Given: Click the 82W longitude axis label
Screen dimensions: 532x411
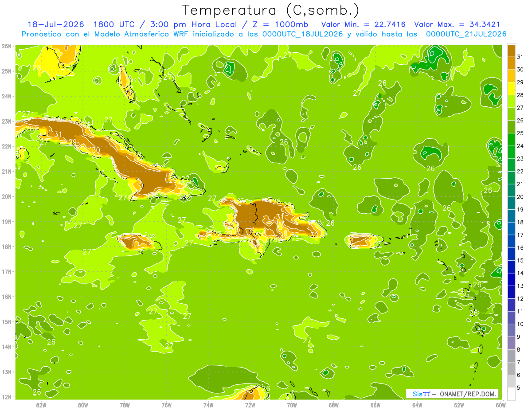Looking at the screenshot, I should (x=41, y=405).
